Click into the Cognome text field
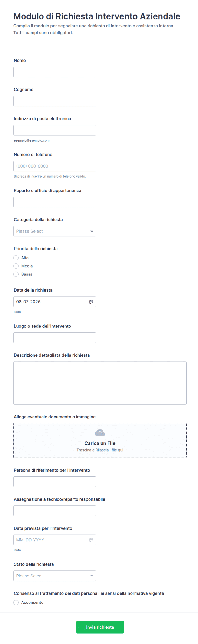 pyautogui.click(x=55, y=101)
